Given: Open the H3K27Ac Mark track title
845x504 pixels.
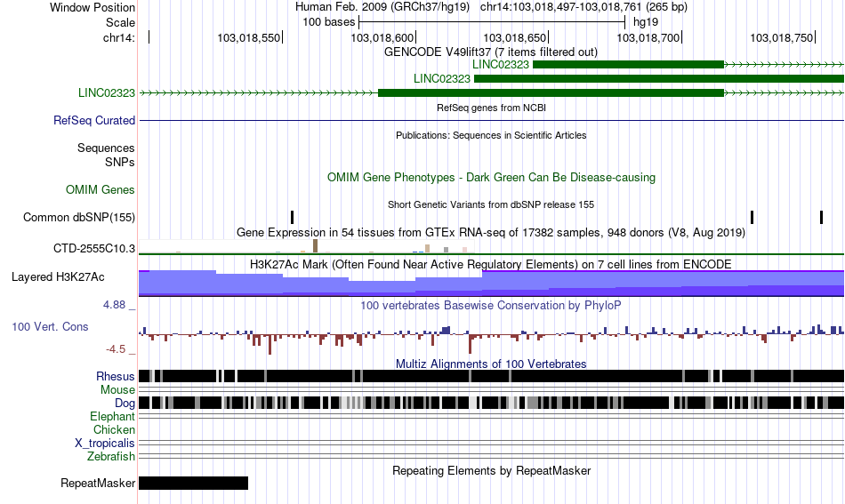Looking at the screenshot, I should [491, 264].
